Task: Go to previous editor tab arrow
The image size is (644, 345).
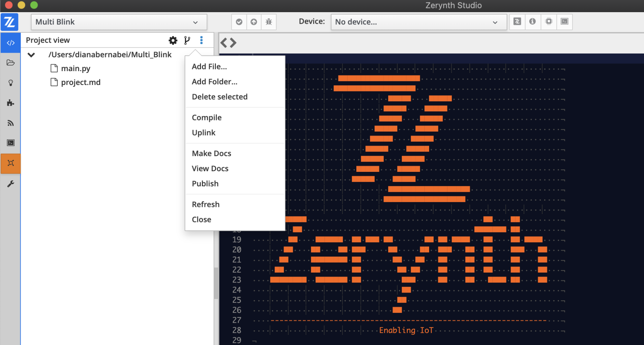Action: coord(224,42)
